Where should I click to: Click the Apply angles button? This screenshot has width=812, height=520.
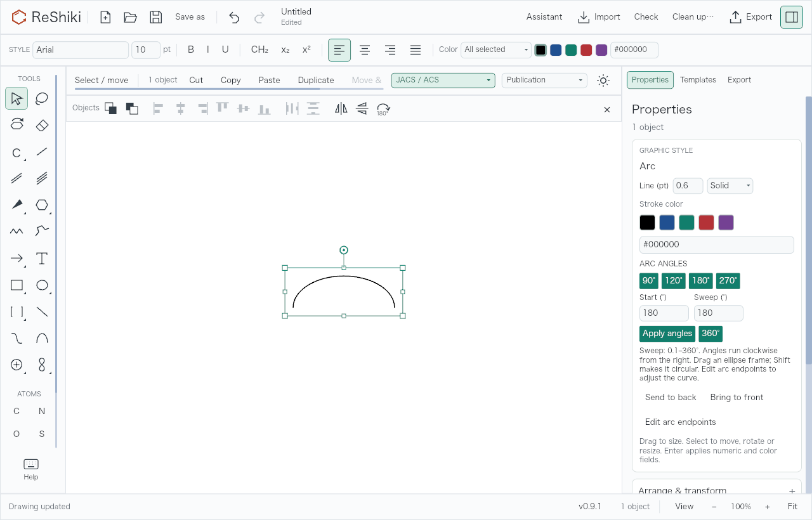(x=667, y=334)
